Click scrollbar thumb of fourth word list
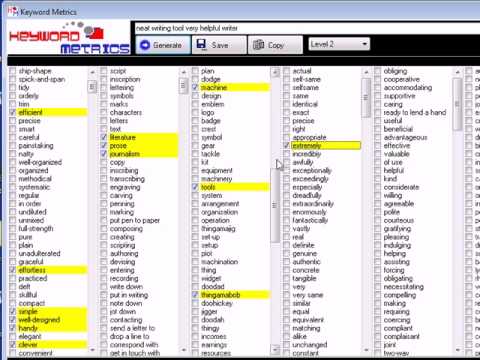Viewport: 480px width, 360px height. (x=366, y=98)
